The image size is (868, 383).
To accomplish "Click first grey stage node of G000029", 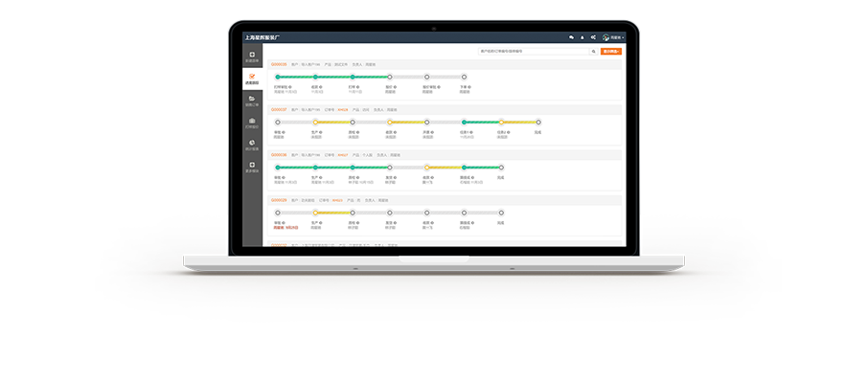I will 278,213.
